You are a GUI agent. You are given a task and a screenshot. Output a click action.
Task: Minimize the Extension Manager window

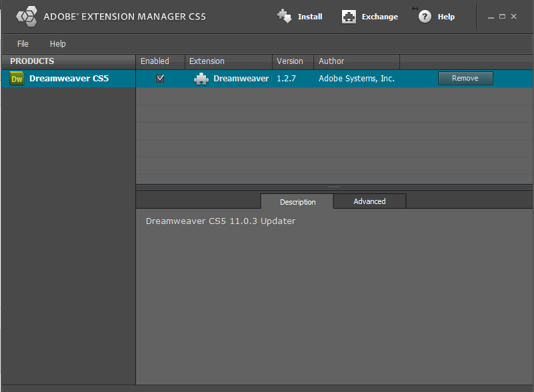tap(491, 17)
